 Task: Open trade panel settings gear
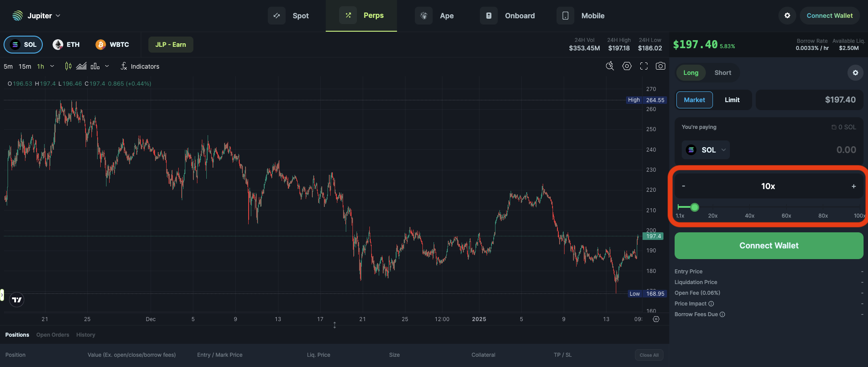coord(856,73)
